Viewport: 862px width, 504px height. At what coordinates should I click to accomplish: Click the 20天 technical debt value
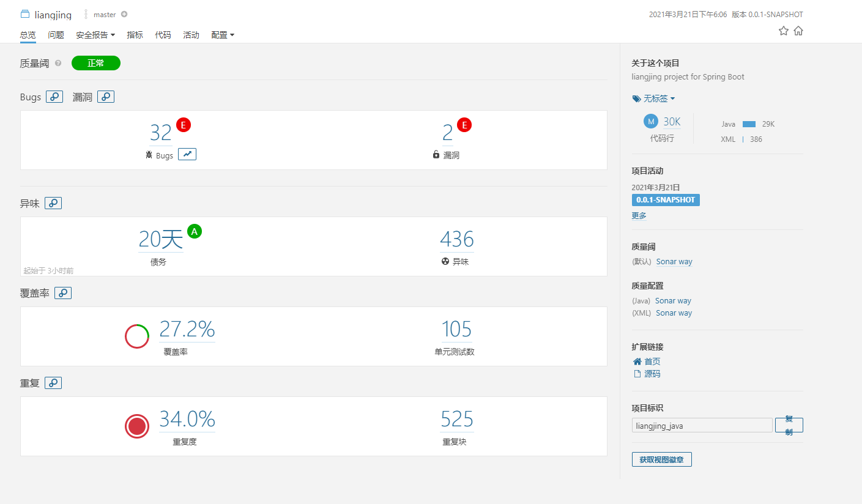point(161,239)
